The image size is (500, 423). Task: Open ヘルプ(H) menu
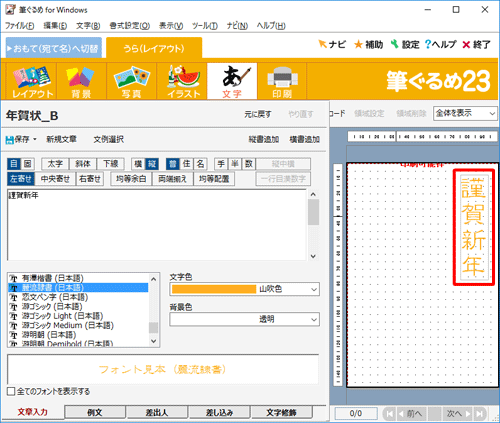(x=271, y=26)
